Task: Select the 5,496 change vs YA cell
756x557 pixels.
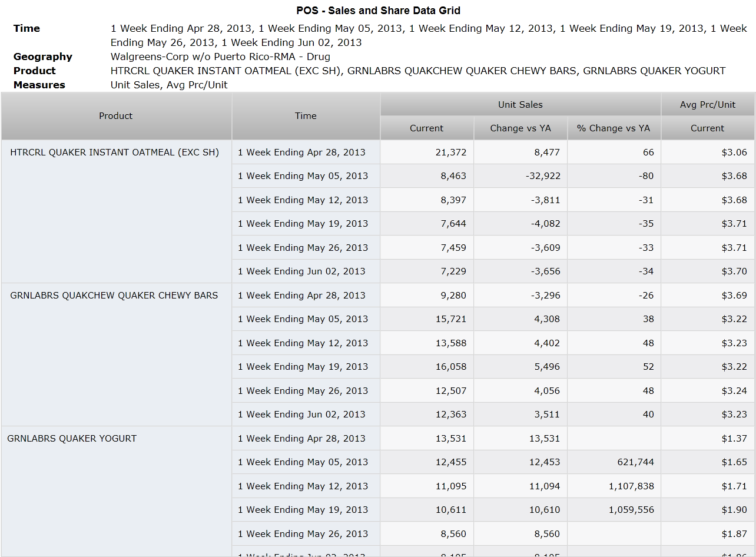Action: (x=520, y=367)
